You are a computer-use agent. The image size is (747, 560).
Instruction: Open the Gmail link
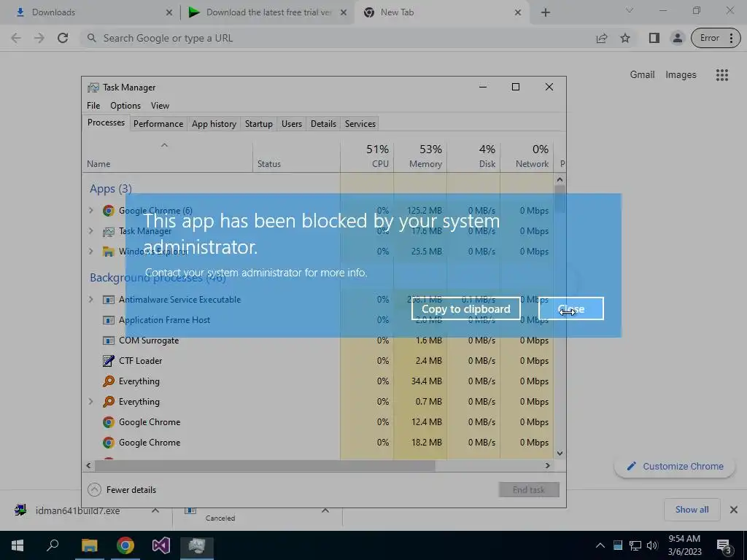pos(642,75)
